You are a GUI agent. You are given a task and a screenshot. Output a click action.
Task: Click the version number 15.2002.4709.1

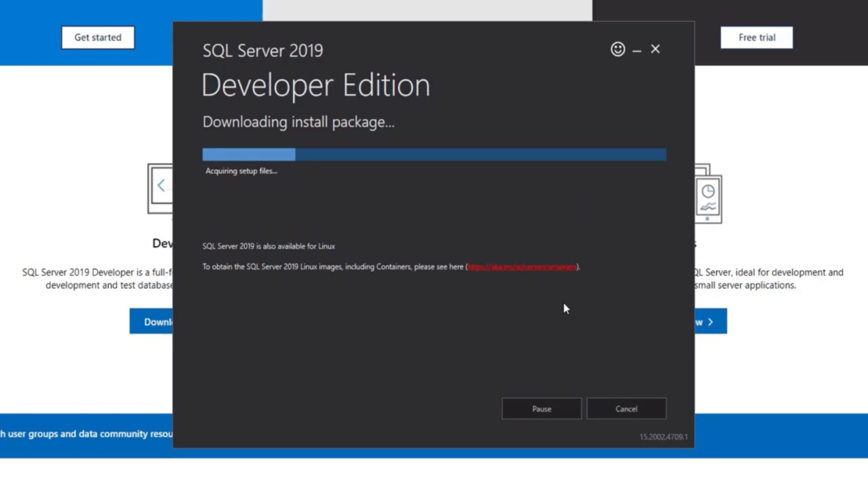[663, 437]
